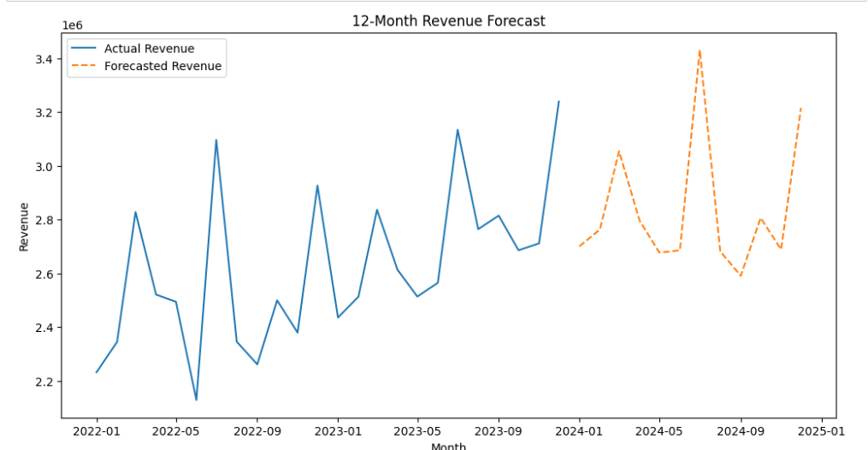
Task: Click the "Revenue" y-axis label
Action: [24, 226]
